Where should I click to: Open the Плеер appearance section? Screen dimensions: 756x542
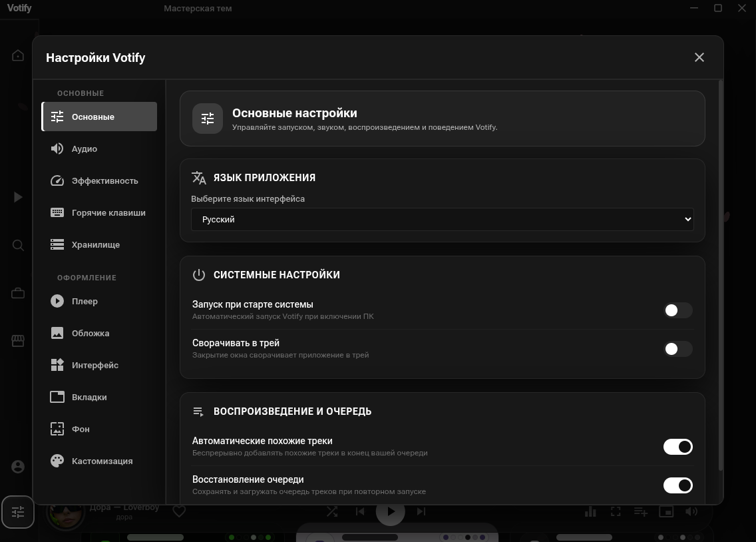[99, 301]
